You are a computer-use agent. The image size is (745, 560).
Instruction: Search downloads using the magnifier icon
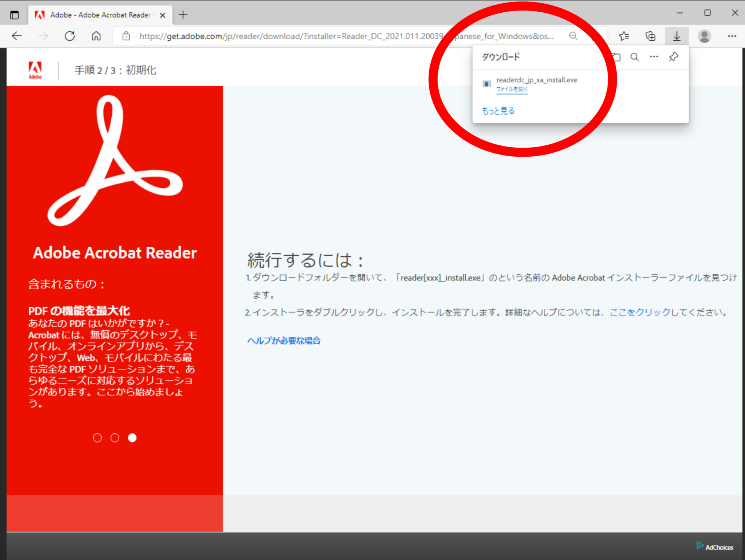click(634, 57)
